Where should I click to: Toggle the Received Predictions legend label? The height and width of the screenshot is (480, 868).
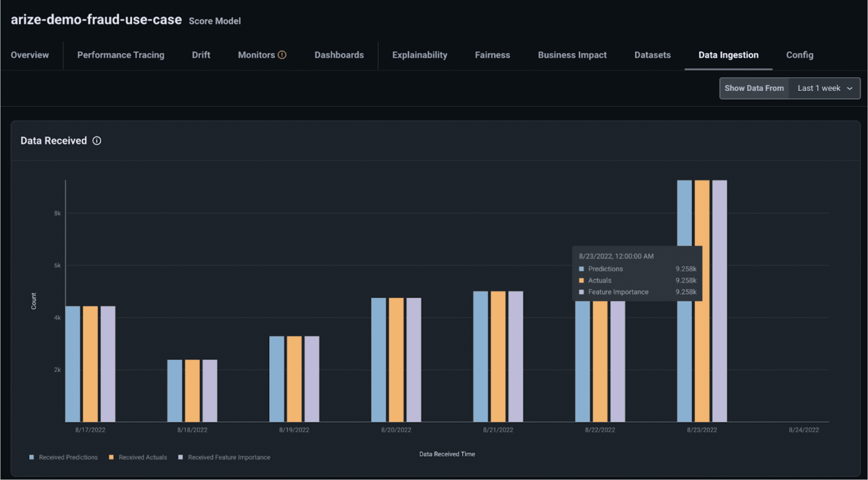[x=68, y=457]
